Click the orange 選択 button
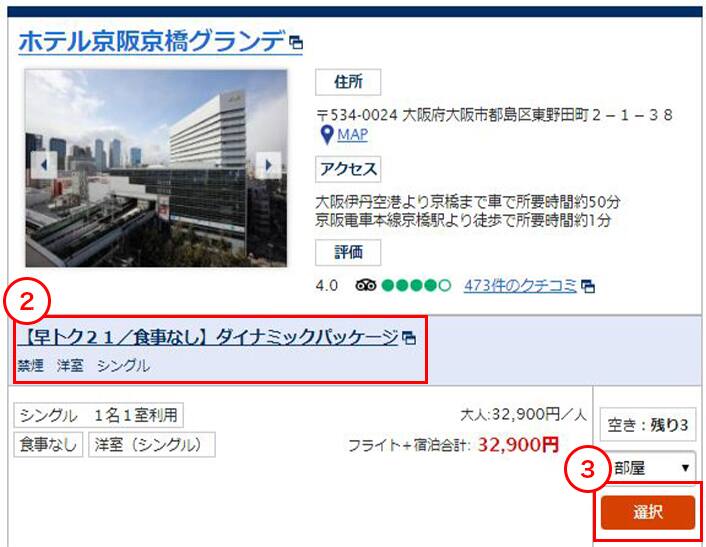This screenshot has width=706, height=547. click(x=648, y=512)
